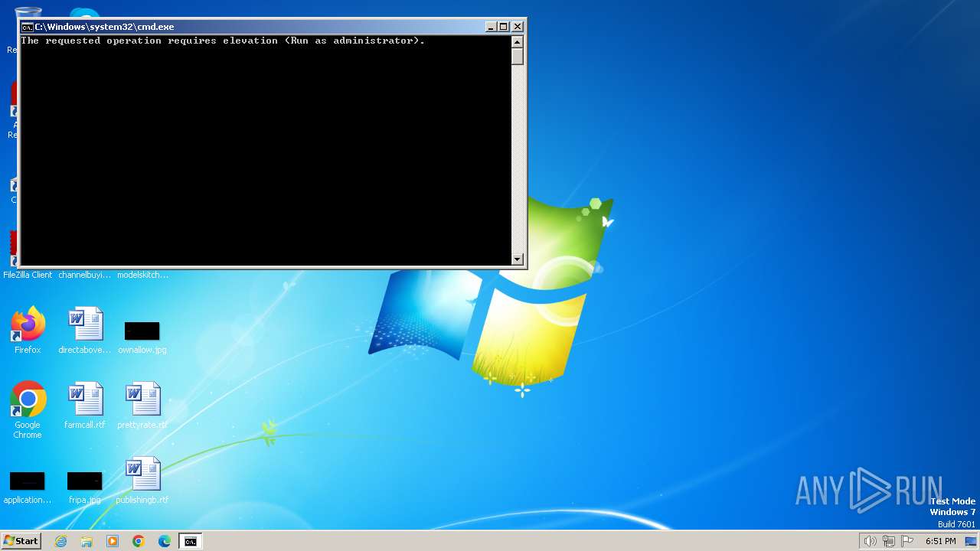This screenshot has width=980, height=551.
Task: Open Windows Explorer from taskbar
Action: click(x=87, y=541)
